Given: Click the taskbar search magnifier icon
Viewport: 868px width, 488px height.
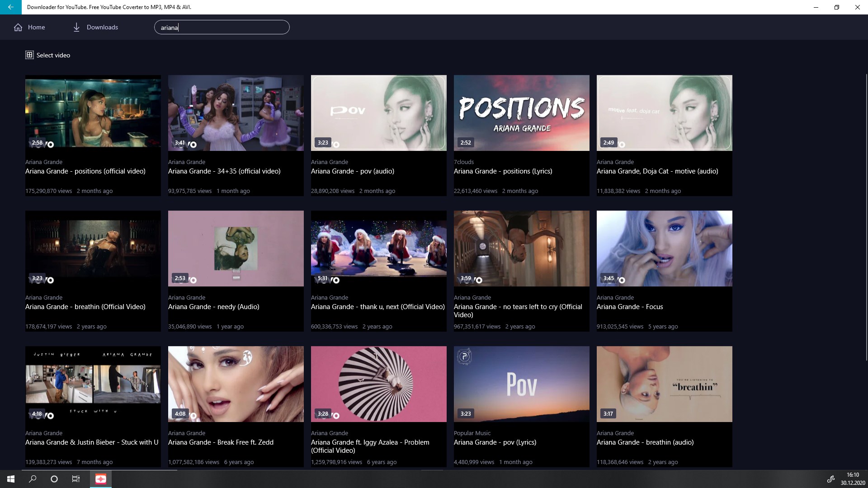Looking at the screenshot, I should 33,479.
